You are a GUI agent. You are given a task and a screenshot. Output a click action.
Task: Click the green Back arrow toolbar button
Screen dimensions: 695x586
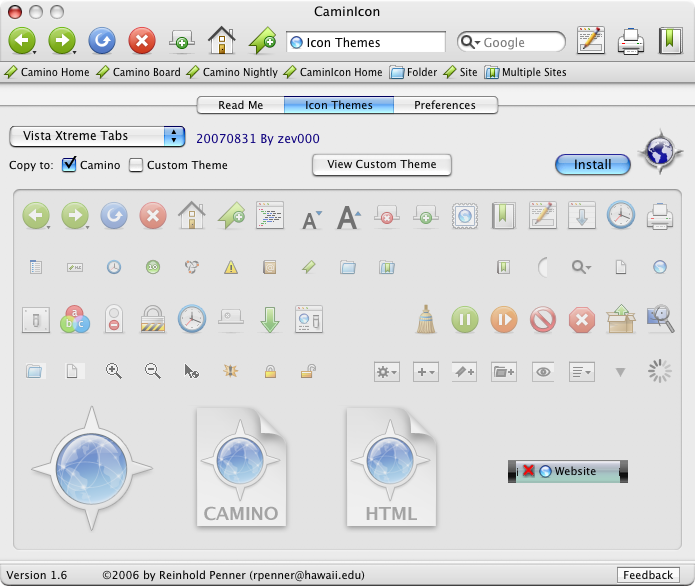(22, 41)
